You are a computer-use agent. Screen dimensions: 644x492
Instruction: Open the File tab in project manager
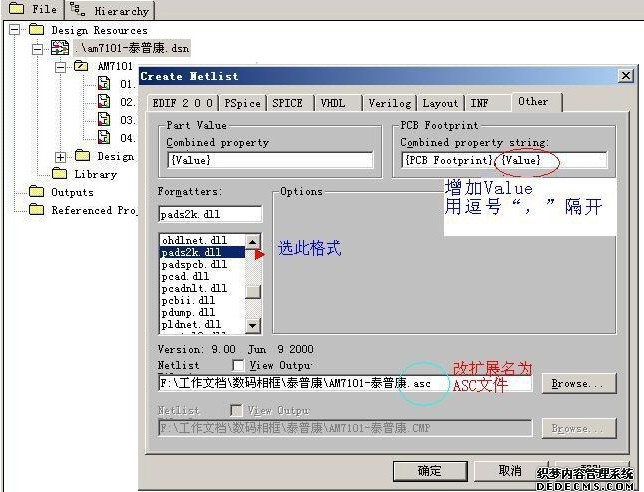pos(32,9)
